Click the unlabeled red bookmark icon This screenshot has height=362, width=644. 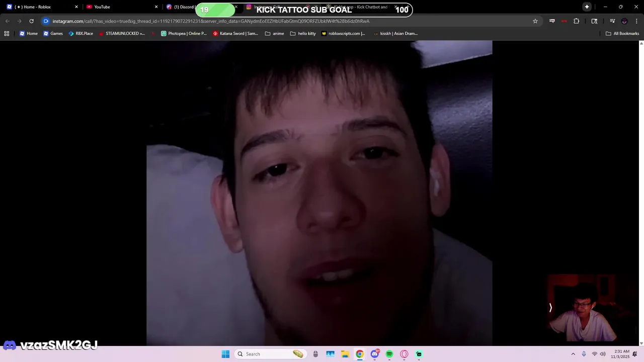coord(153,34)
